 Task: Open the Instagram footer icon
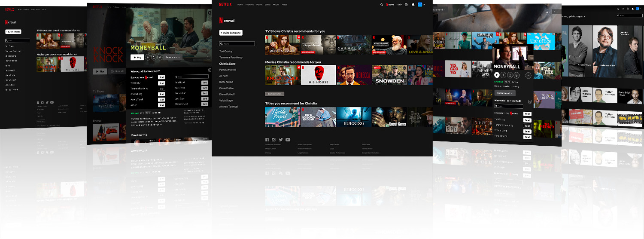[x=274, y=140]
